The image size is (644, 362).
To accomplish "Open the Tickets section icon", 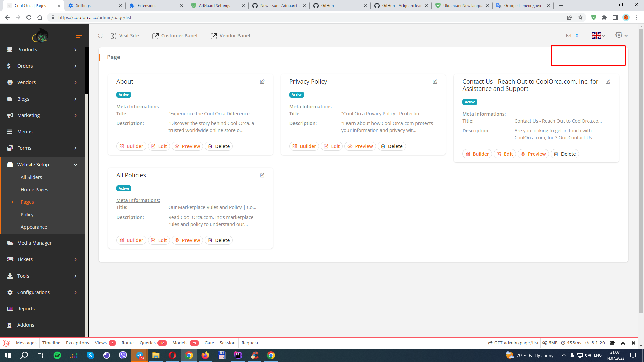I will tap(10, 259).
